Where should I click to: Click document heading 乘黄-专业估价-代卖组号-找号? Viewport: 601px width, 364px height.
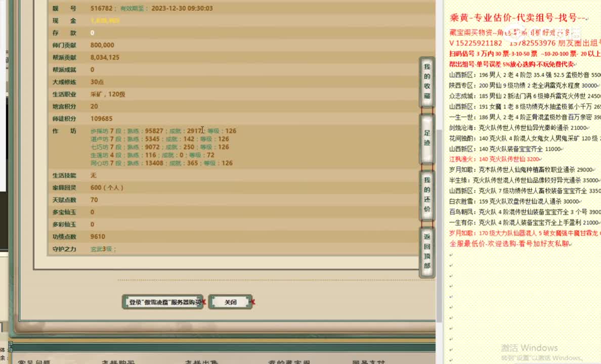click(519, 18)
